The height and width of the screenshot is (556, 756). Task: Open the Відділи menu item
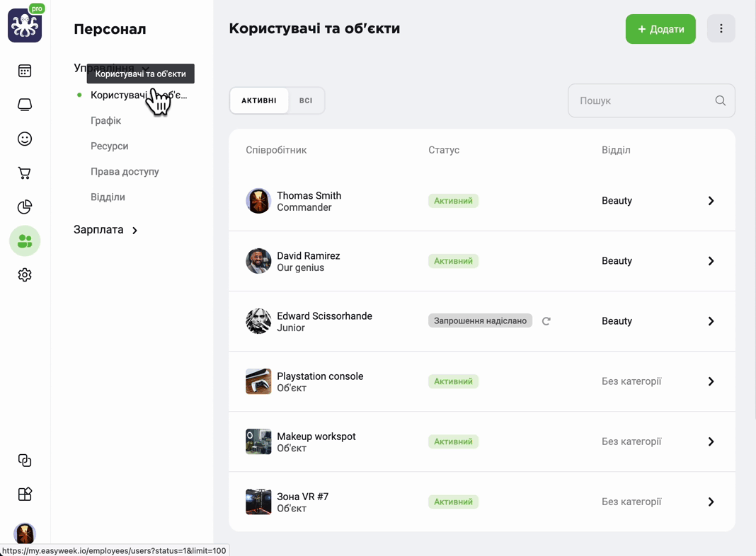108,197
